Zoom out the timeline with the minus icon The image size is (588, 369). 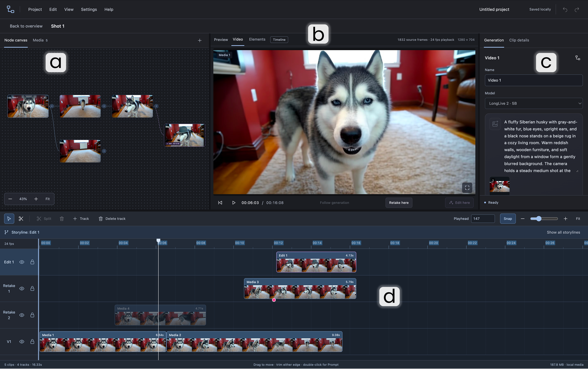pyautogui.click(x=523, y=219)
